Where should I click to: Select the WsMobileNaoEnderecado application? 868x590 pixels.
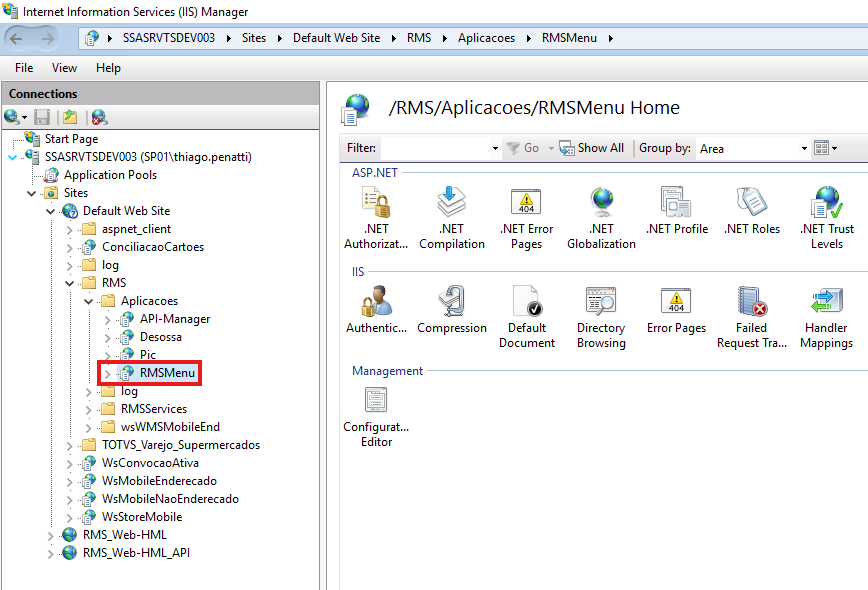170,499
